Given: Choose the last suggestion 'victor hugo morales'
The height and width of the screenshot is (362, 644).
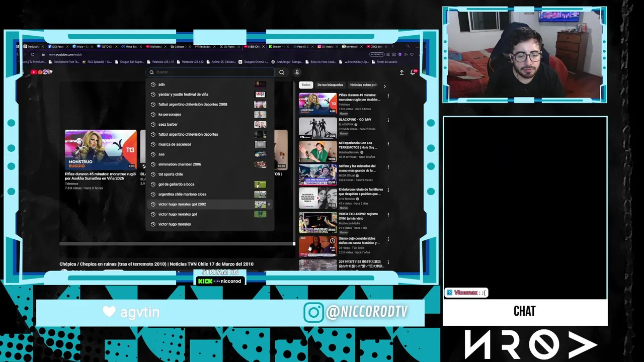Looking at the screenshot, I should point(210,224).
